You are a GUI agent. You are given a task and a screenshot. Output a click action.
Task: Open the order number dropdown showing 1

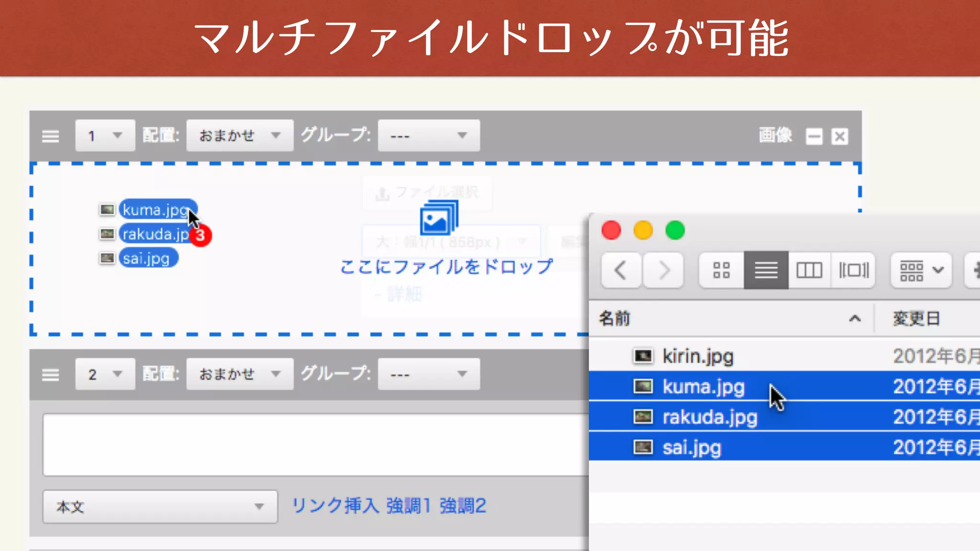point(105,136)
